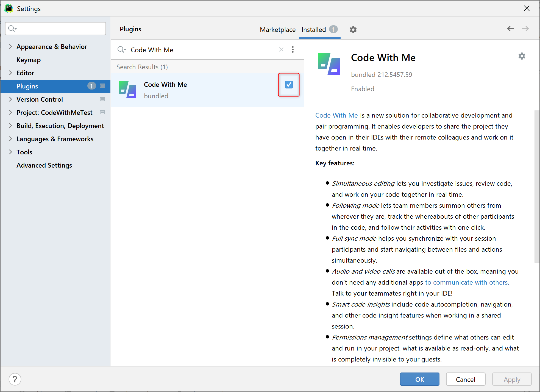Viewport: 540px width, 392px height.
Task: Select Advanced Settings in the tree
Action: pos(44,165)
